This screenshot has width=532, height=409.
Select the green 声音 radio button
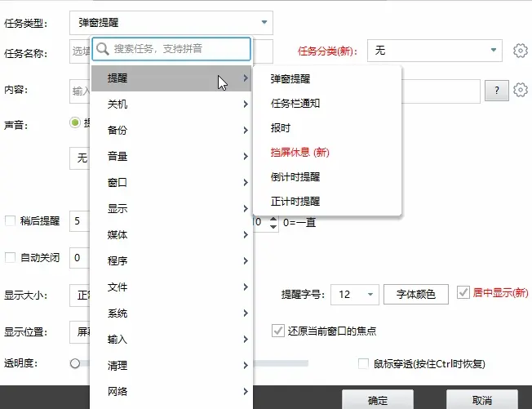[x=75, y=122]
